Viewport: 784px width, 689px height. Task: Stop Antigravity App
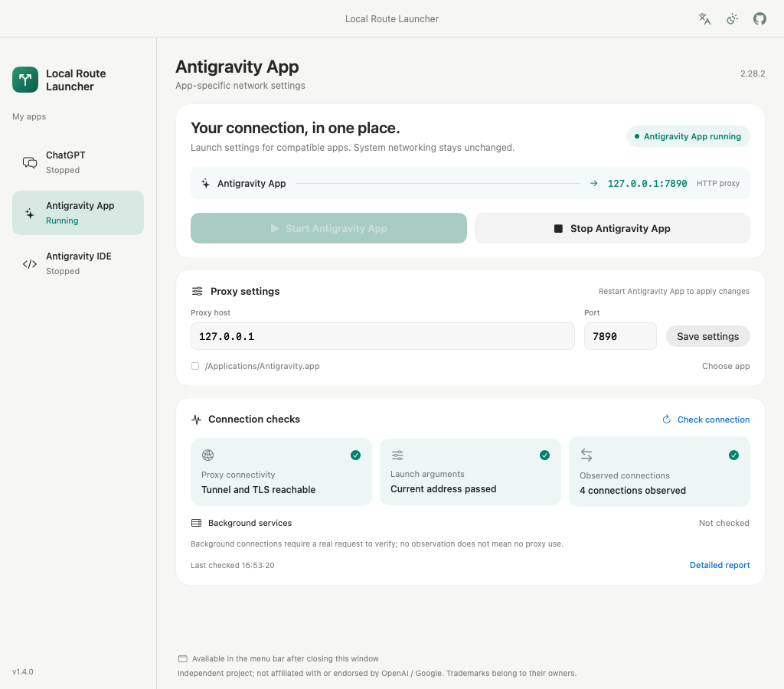click(612, 228)
